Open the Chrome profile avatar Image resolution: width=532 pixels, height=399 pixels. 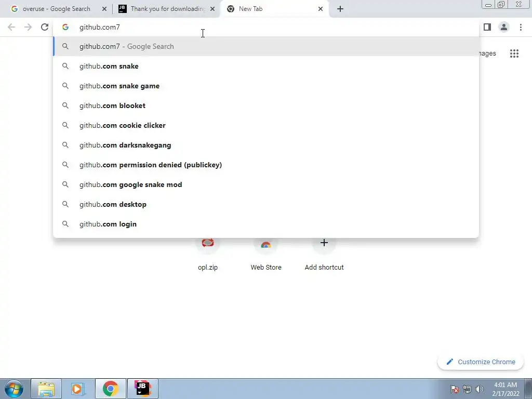[504, 27]
